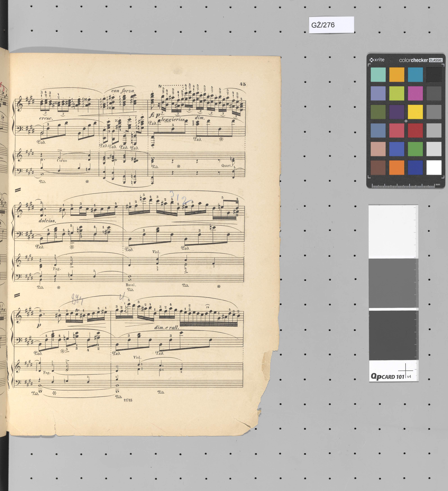The height and width of the screenshot is (491, 448).
Task: Click the 'dolciss.' expression marking
Action: [x=47, y=221]
